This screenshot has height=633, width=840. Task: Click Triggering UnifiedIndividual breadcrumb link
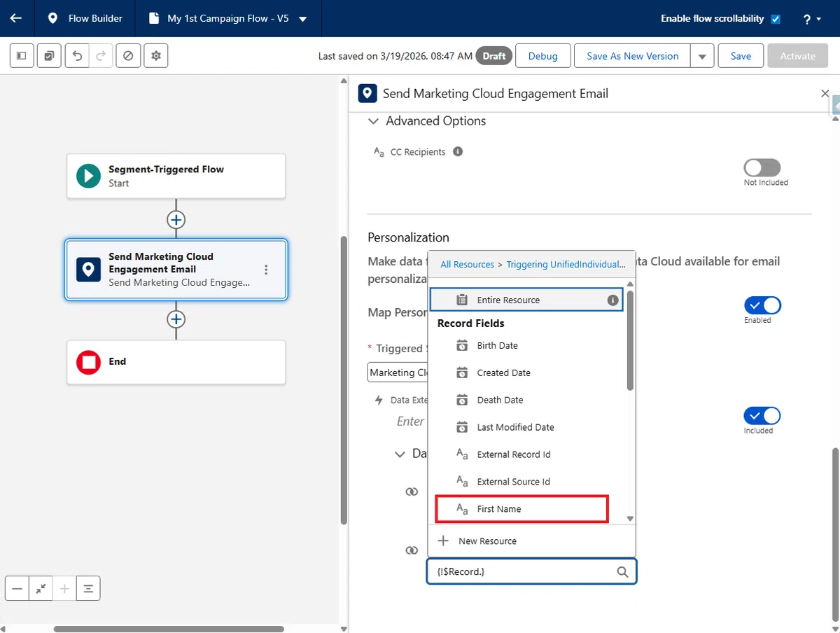(x=566, y=265)
